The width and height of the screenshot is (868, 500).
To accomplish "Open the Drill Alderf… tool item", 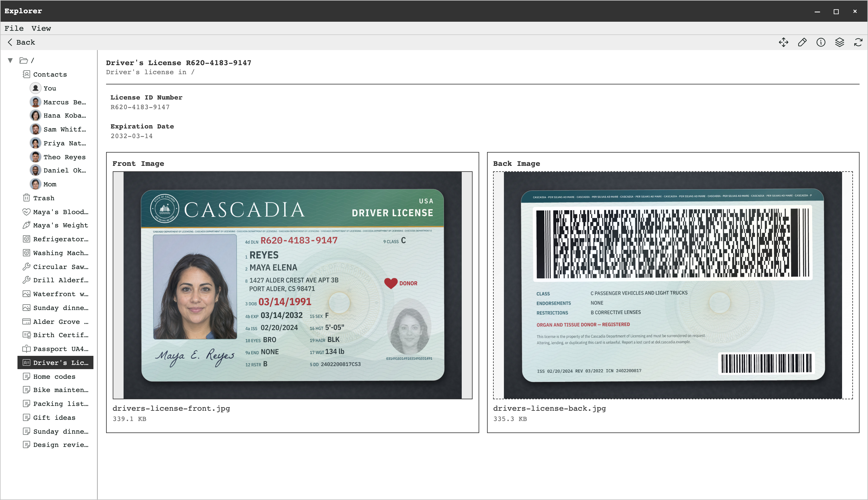I will click(55, 280).
